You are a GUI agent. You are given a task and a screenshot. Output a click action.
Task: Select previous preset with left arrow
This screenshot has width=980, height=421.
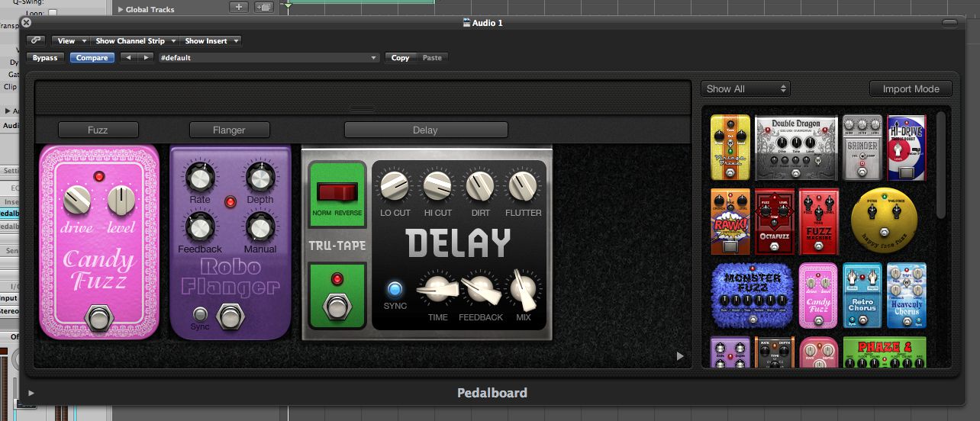click(x=128, y=57)
